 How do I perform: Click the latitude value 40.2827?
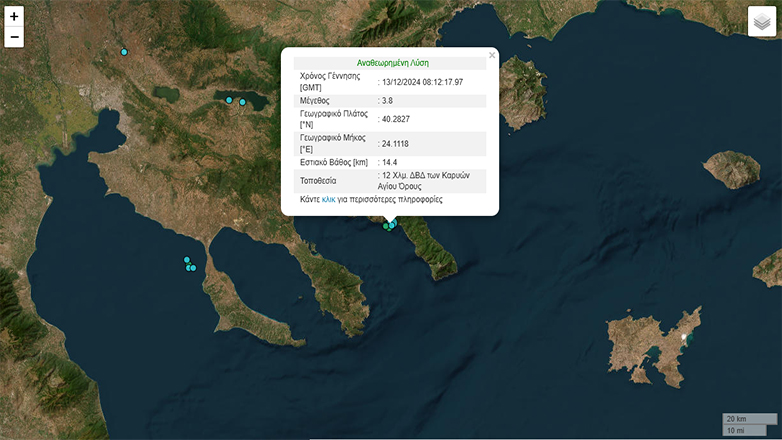397,120
